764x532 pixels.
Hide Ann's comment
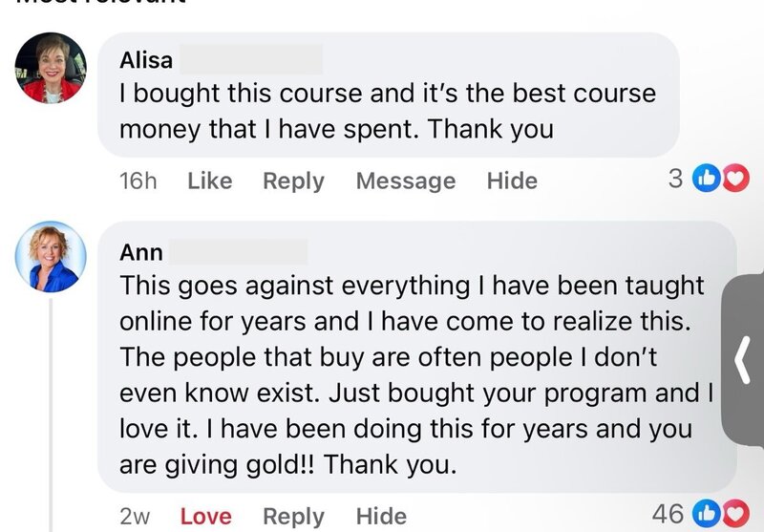381,516
